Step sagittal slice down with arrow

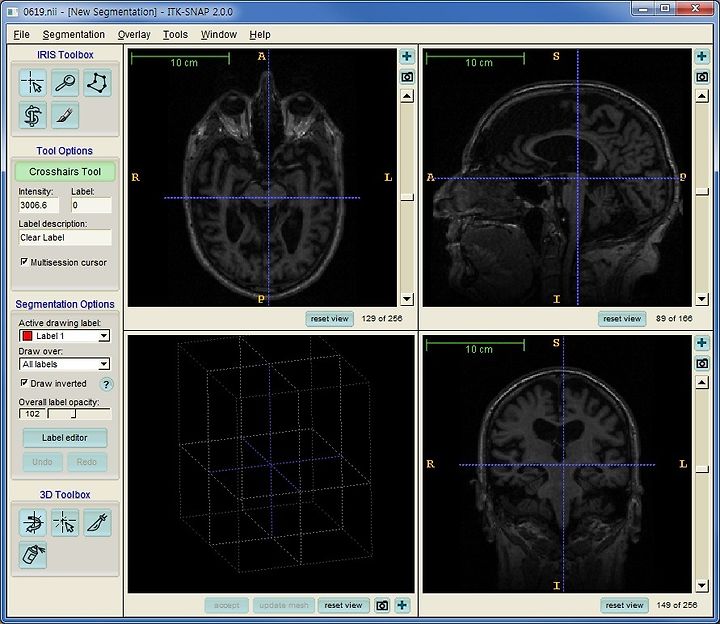coord(702,299)
